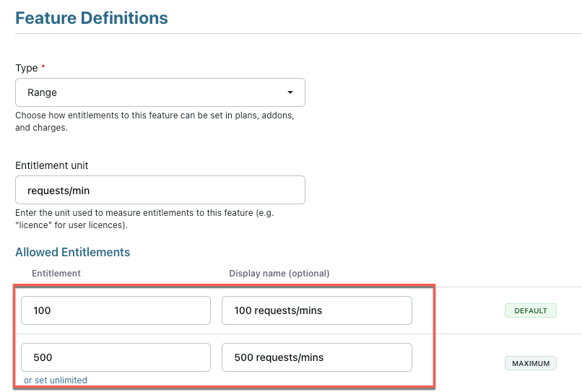Screen dimensions: 582x392
Task: Click the "or set unlimited" link
Action: tap(56, 380)
